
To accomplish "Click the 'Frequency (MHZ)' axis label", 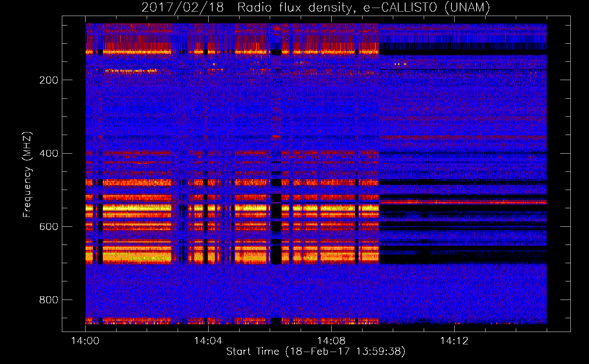I will point(27,175).
